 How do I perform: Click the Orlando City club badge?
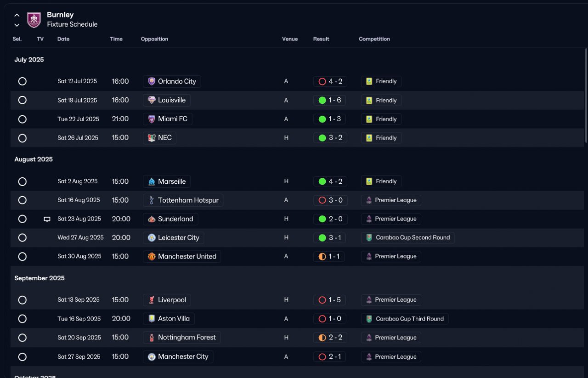point(152,81)
